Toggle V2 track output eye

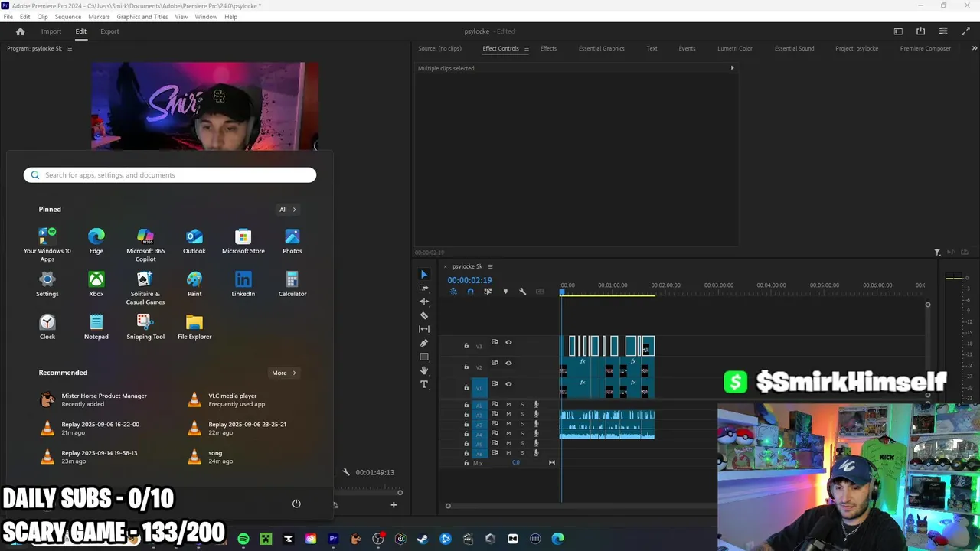coord(508,363)
